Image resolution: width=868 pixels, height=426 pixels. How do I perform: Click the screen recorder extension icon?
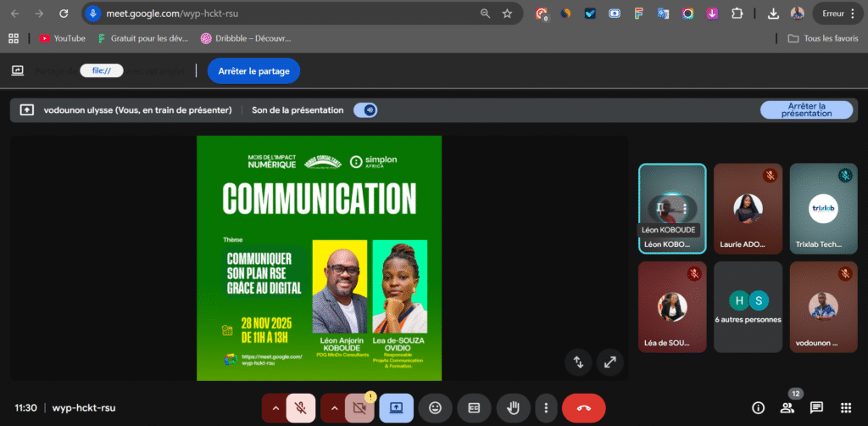(615, 14)
